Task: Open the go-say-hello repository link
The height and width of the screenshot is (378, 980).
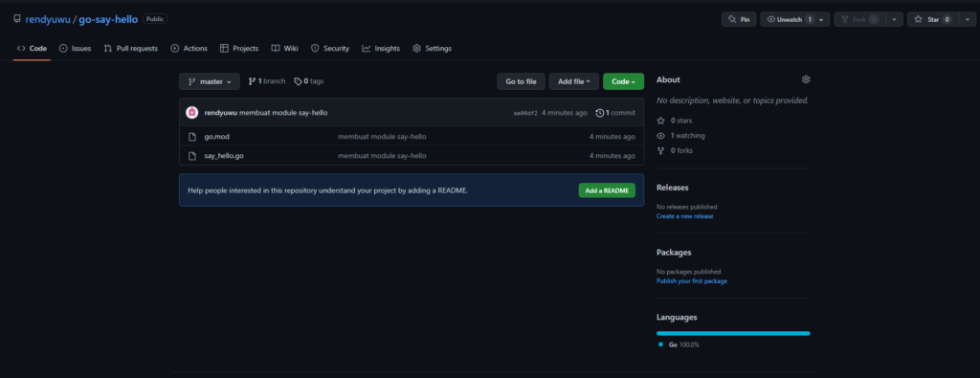Action: [108, 19]
